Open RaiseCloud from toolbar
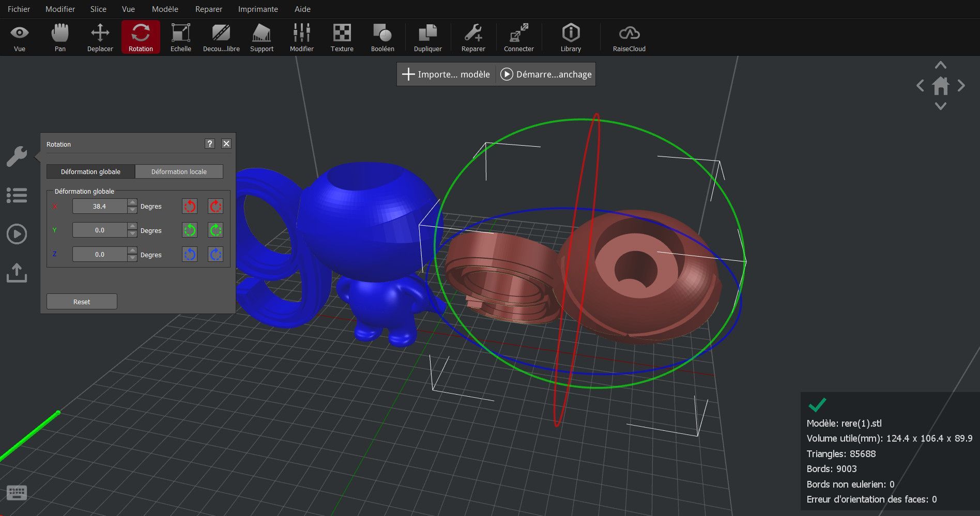Screen dimensions: 980x516 click(629, 37)
